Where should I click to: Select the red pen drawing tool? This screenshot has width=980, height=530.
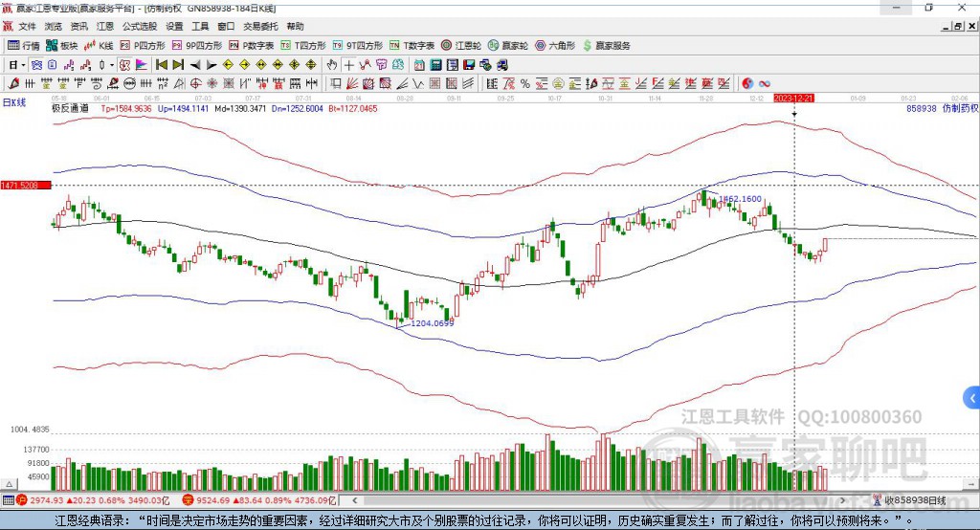point(13,84)
